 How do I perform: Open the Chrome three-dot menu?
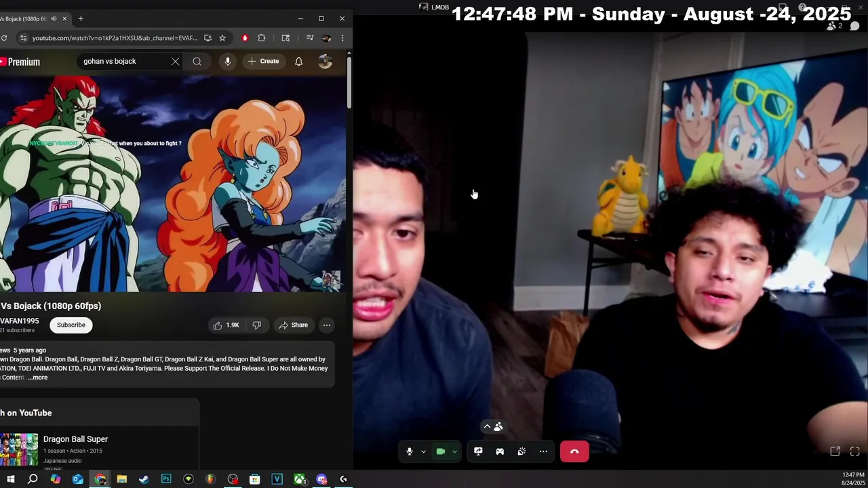tap(342, 38)
